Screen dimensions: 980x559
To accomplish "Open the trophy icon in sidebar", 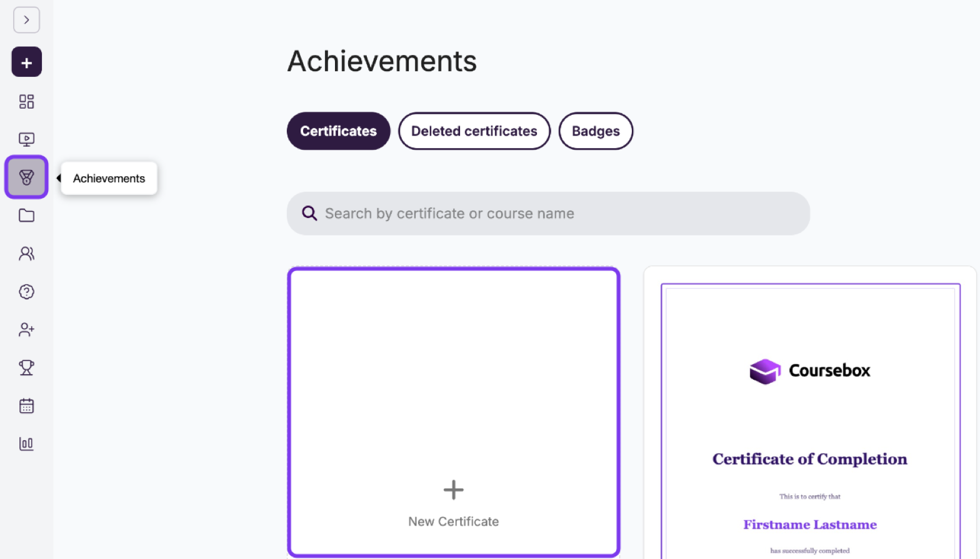I will click(x=26, y=368).
